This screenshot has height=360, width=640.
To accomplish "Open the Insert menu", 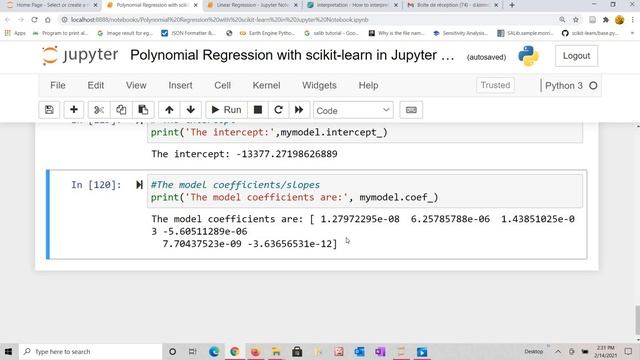I will (180, 85).
